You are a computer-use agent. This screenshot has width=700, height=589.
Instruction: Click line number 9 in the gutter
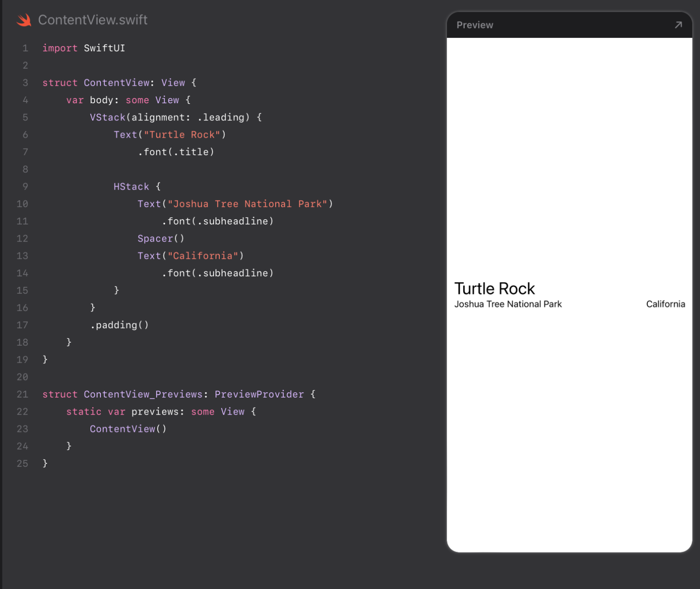click(x=25, y=187)
